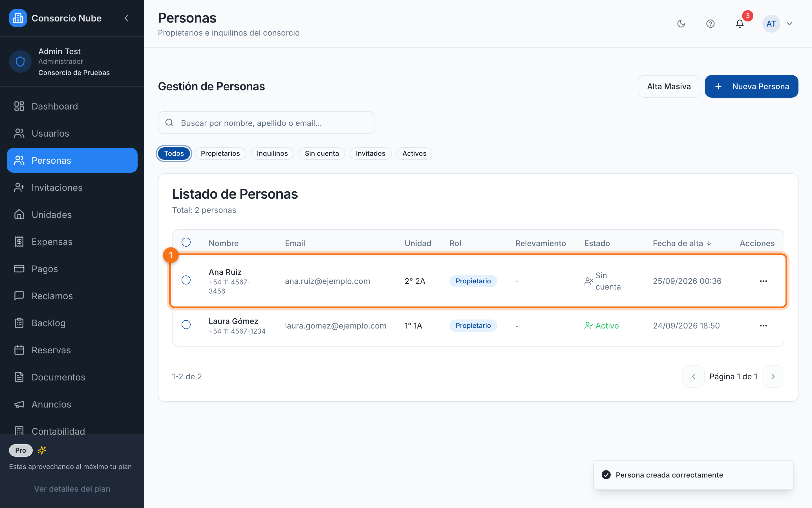Click the Admin Test shield icon
The height and width of the screenshot is (508, 812).
20,62
